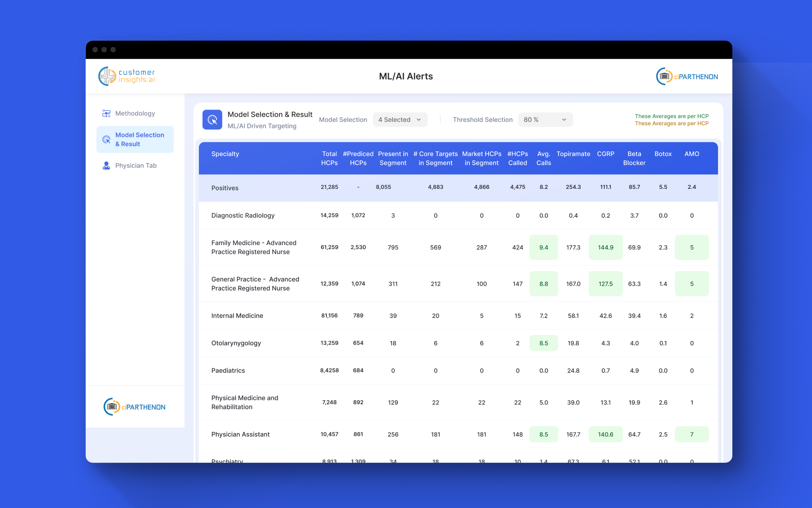Click the Model Selection & Result sidebar icon

pos(106,140)
